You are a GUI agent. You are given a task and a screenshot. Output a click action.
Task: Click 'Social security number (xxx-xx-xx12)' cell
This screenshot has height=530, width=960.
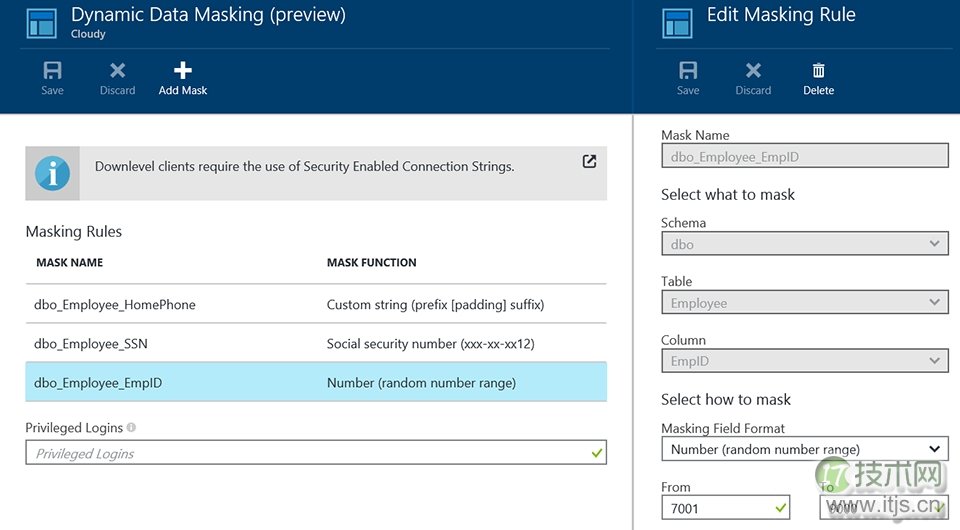(x=430, y=343)
